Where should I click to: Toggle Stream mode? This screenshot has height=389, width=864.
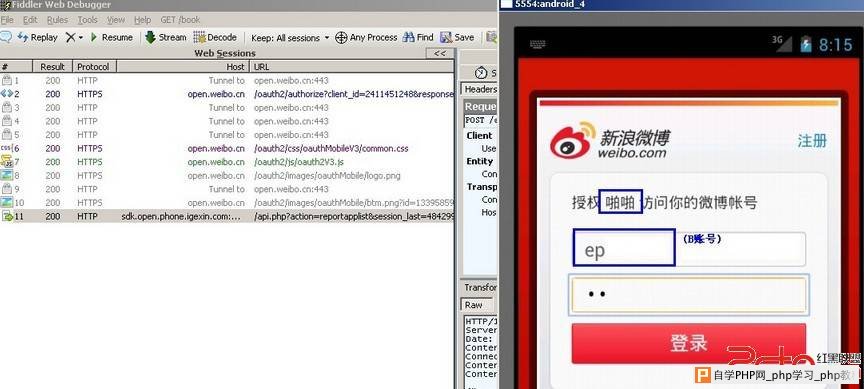pyautogui.click(x=165, y=37)
